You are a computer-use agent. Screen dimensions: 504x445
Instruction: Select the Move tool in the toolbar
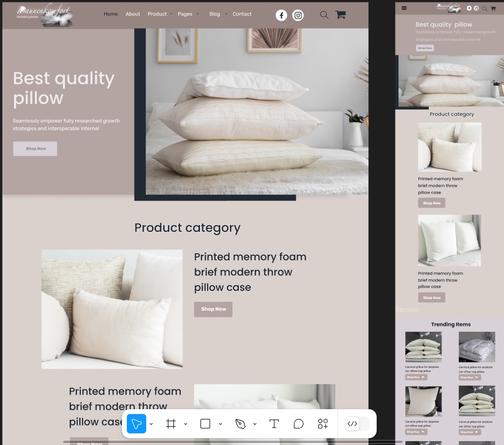[136, 424]
